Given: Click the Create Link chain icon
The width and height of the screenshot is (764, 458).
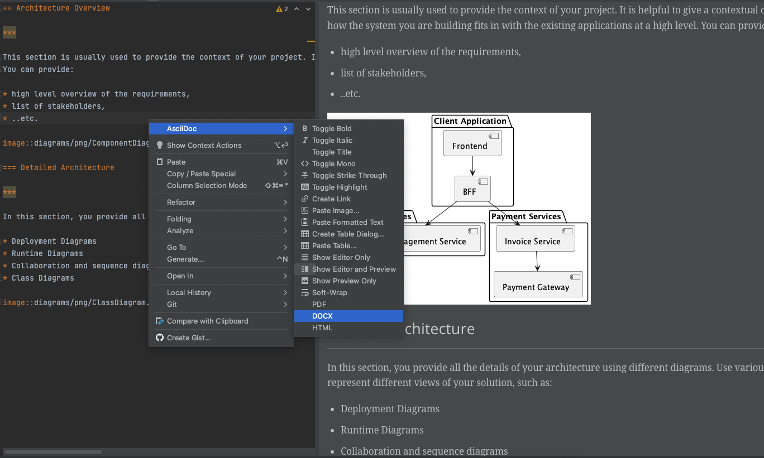Looking at the screenshot, I should (305, 199).
